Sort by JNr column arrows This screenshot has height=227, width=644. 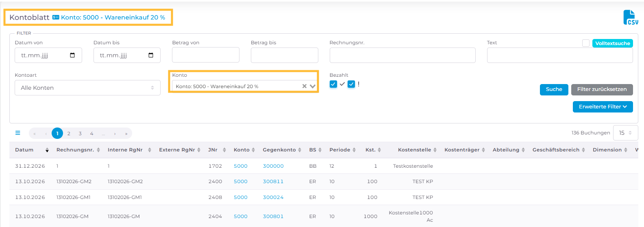(x=224, y=150)
